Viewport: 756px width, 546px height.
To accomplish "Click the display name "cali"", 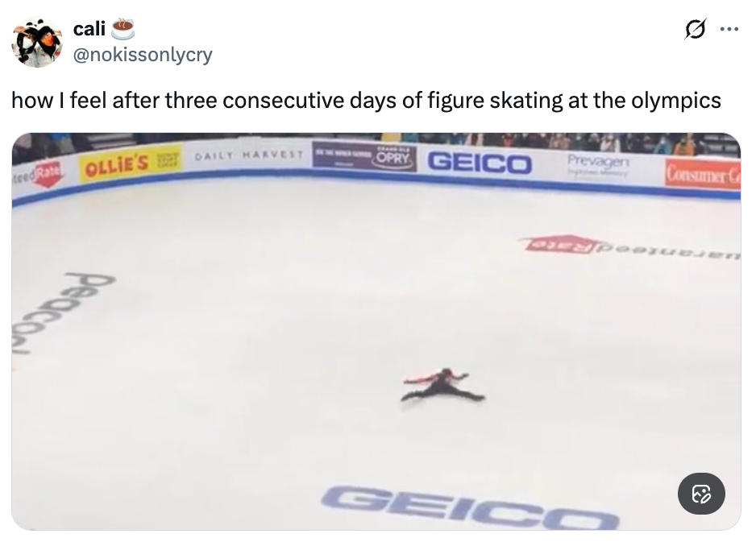I will coord(89,29).
